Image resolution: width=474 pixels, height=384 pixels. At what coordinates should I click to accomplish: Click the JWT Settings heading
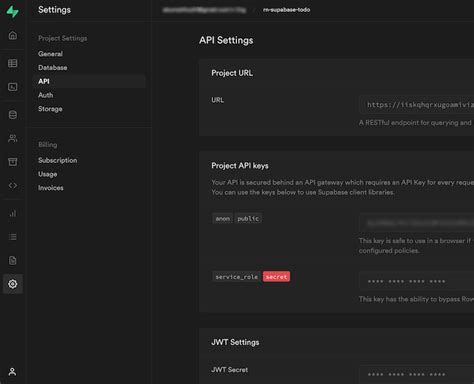click(235, 342)
